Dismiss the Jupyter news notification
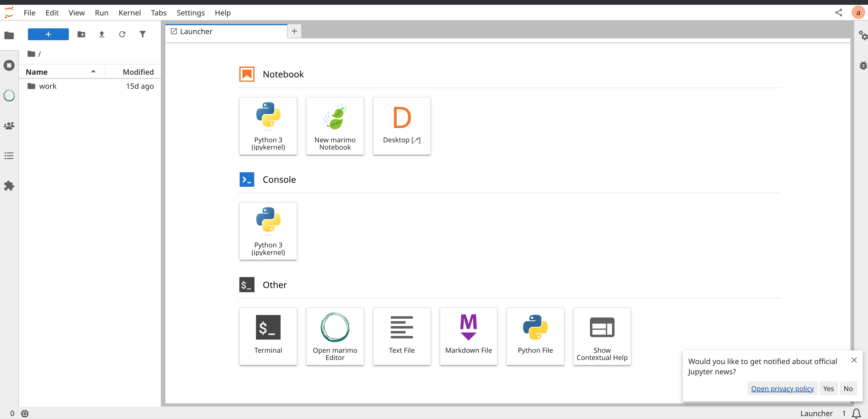Image resolution: width=868 pixels, height=419 pixels. click(x=854, y=360)
